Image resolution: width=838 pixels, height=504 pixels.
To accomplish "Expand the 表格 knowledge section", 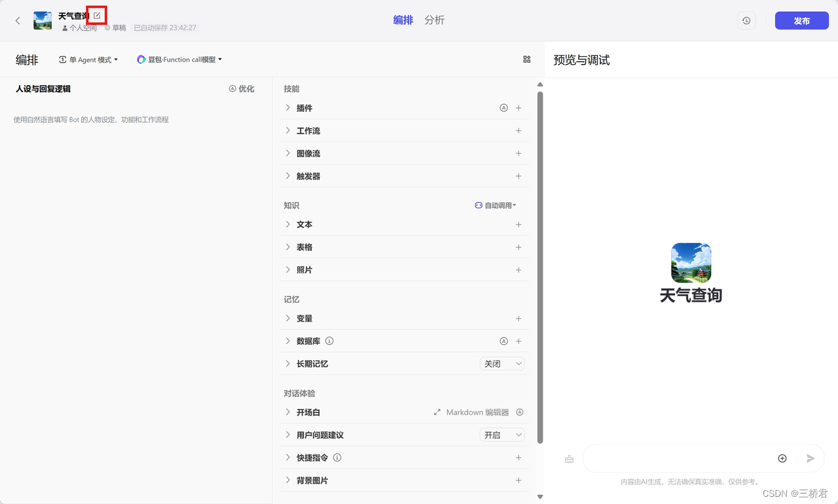I will pos(288,247).
